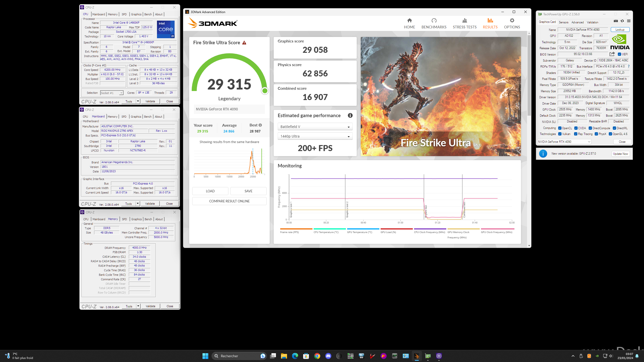This screenshot has height=362, width=644.
Task: Toggle the CUDA checkbox in GPU-Z
Action: pos(576,128)
